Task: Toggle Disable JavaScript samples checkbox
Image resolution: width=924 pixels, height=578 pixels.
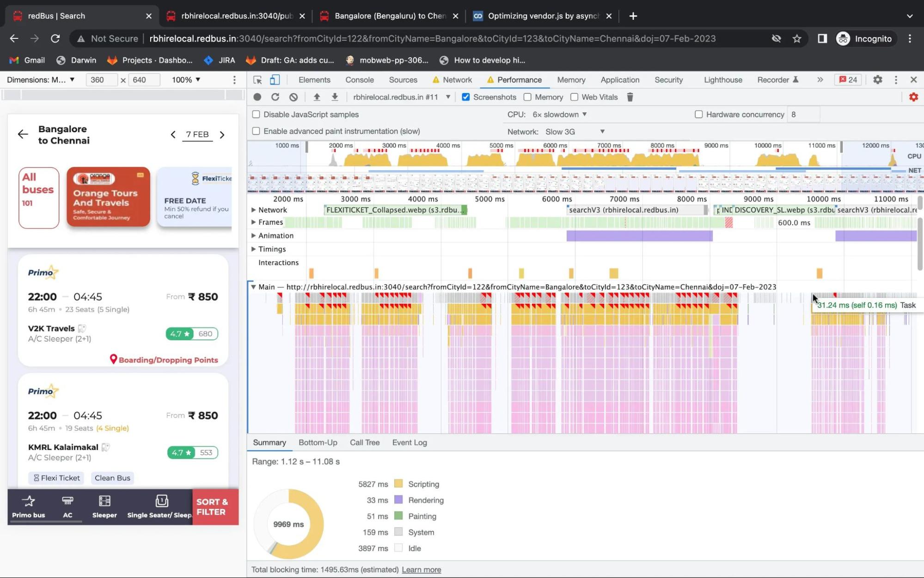Action: point(257,114)
